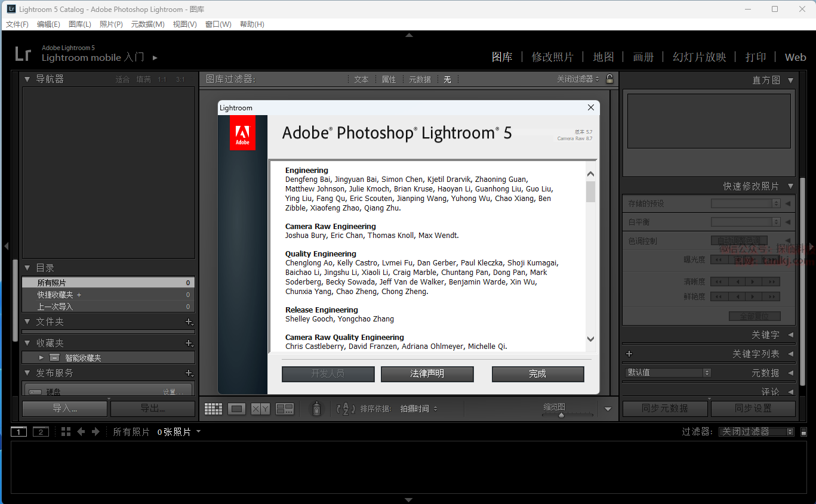This screenshot has height=504, width=816.
Task: Click the filter lock icon
Action: tap(609, 79)
